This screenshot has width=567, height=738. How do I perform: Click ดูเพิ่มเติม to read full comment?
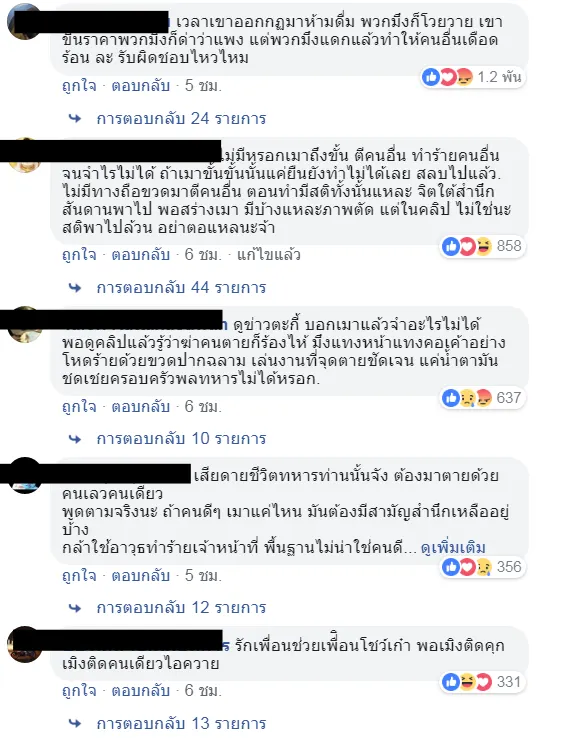(453, 547)
